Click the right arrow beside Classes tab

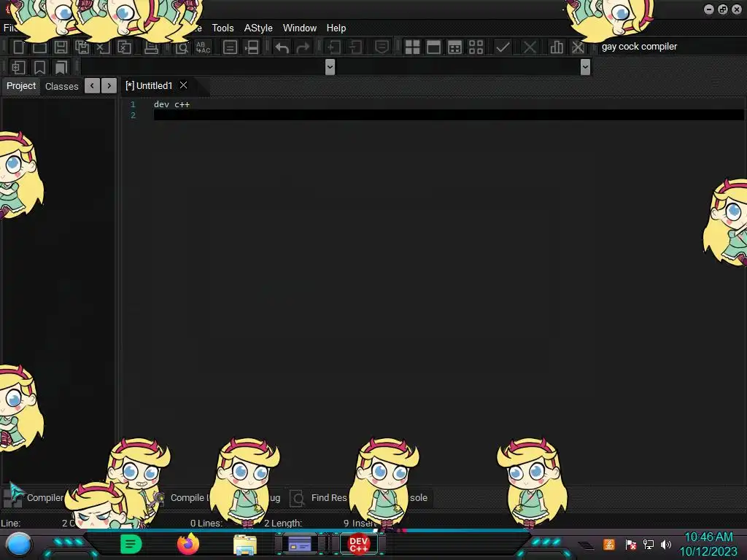click(x=109, y=86)
